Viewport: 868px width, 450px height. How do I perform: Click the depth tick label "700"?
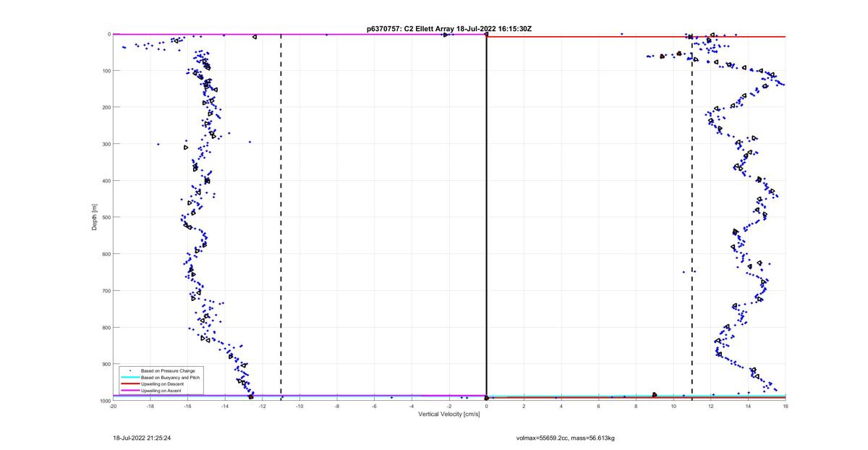tap(106, 291)
